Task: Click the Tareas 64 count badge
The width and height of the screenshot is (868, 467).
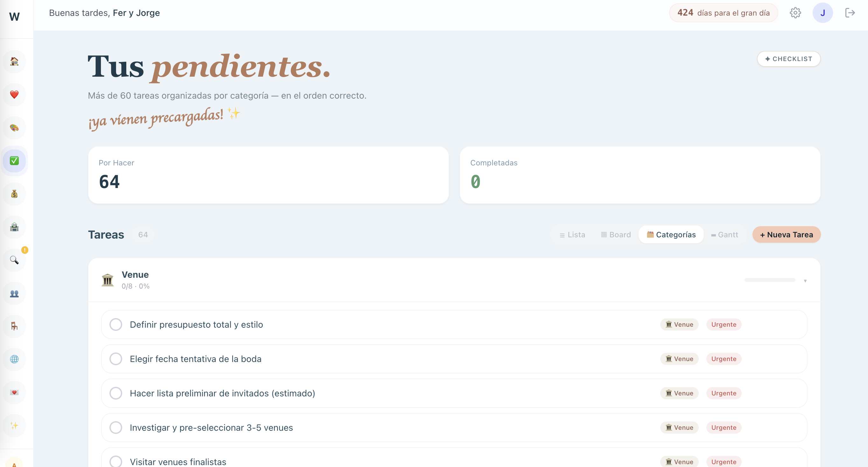Action: [x=143, y=234]
